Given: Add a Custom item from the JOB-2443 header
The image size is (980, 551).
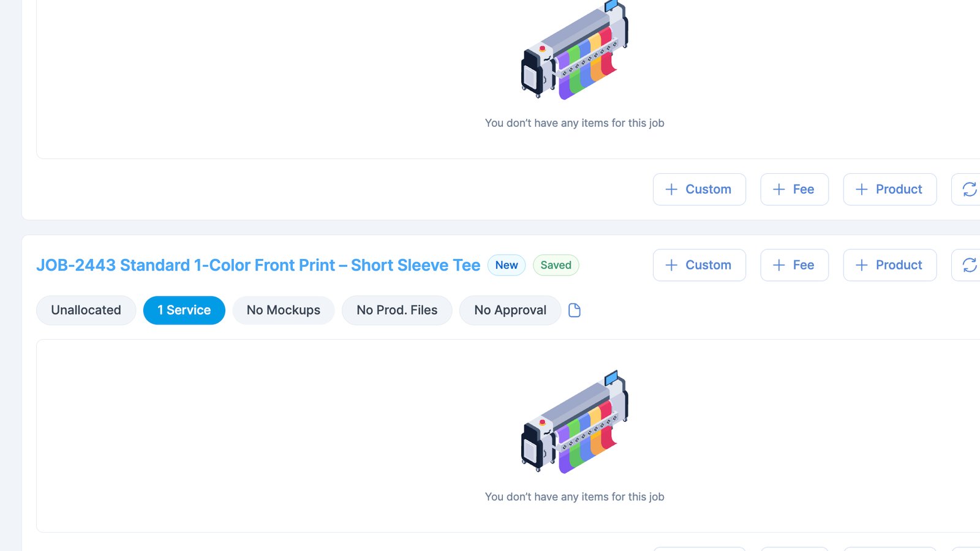Looking at the screenshot, I should point(699,265).
